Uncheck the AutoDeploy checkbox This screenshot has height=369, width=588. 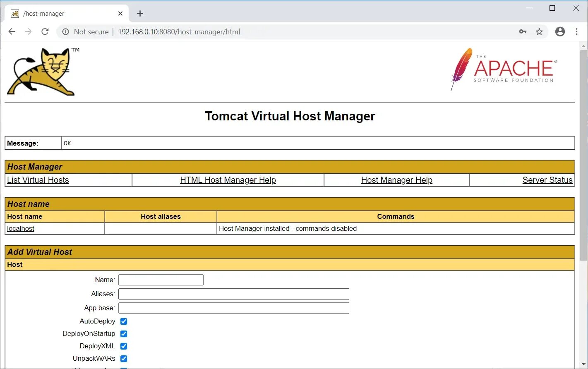pyautogui.click(x=124, y=321)
